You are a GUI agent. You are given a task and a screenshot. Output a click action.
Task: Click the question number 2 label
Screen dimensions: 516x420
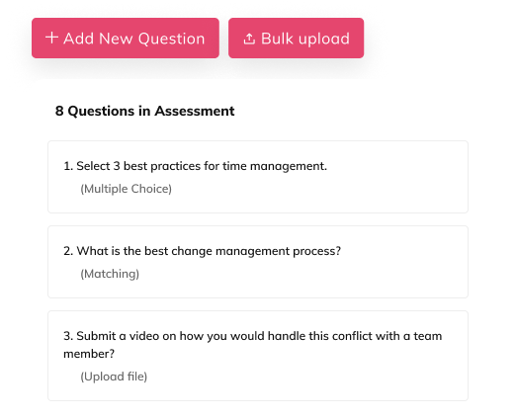tap(68, 251)
